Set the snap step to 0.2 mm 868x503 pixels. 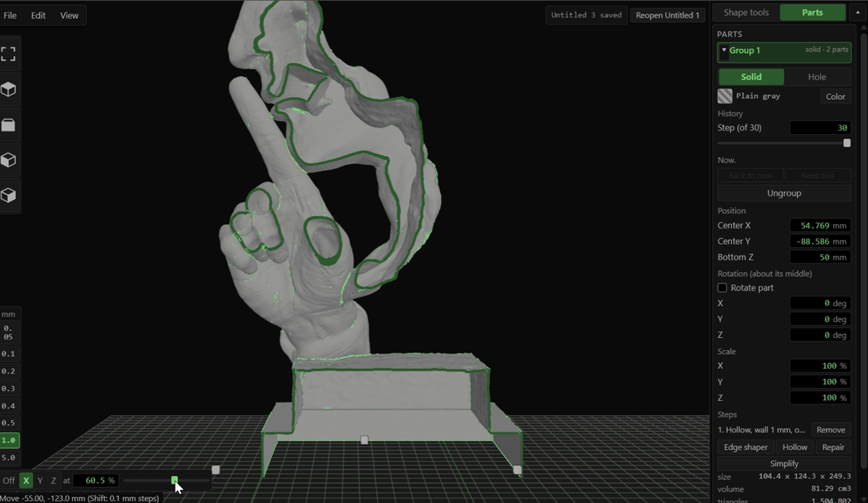coord(8,371)
